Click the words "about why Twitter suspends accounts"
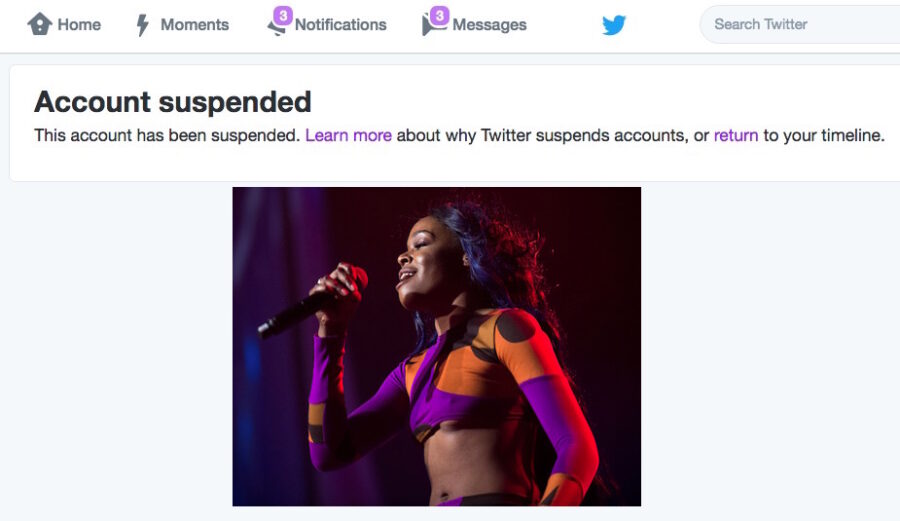The image size is (900, 521). 542,135
